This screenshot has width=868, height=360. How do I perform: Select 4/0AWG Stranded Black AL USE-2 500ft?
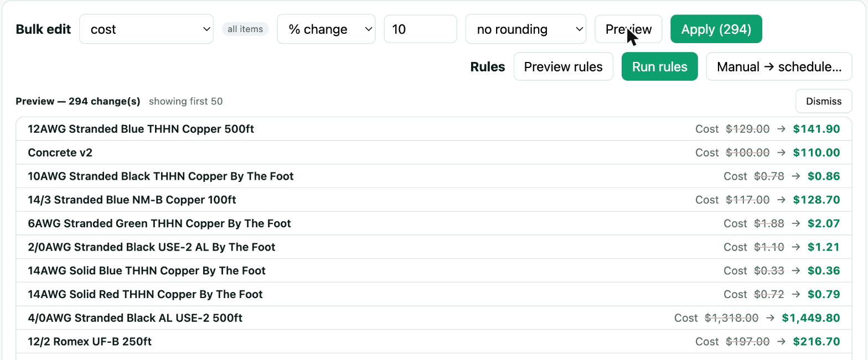[434, 318]
